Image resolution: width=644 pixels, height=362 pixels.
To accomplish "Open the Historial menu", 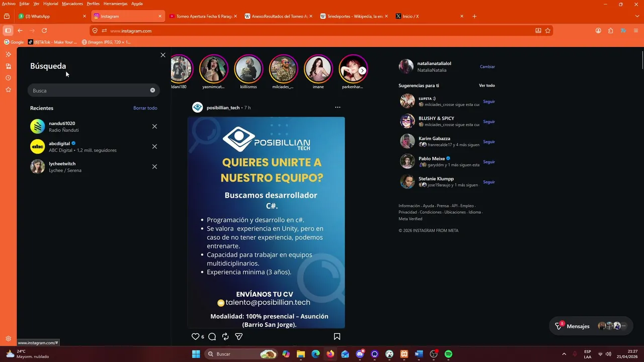I will click(50, 4).
